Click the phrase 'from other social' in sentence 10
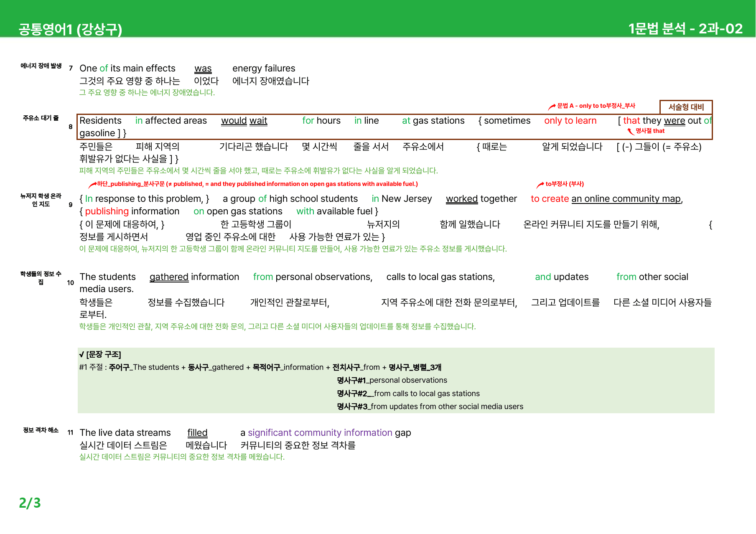The height and width of the screenshot is (534, 756). coord(652,277)
